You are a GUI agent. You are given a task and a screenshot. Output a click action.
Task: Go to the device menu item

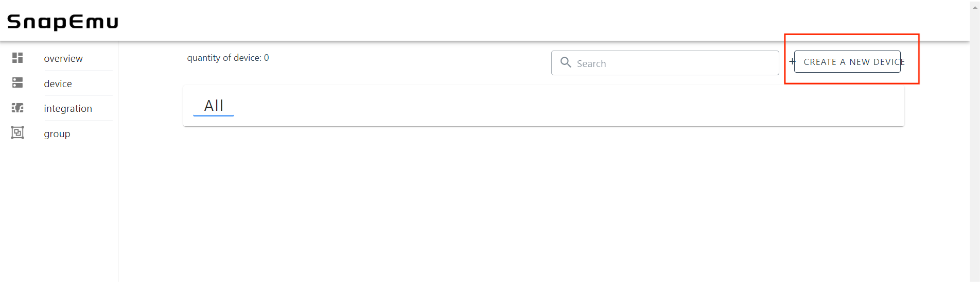pos(58,84)
